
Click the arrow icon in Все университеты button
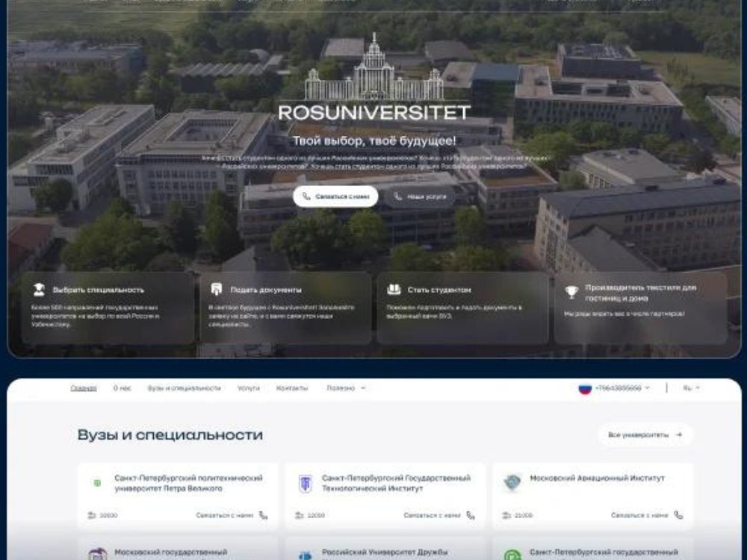[x=679, y=435]
